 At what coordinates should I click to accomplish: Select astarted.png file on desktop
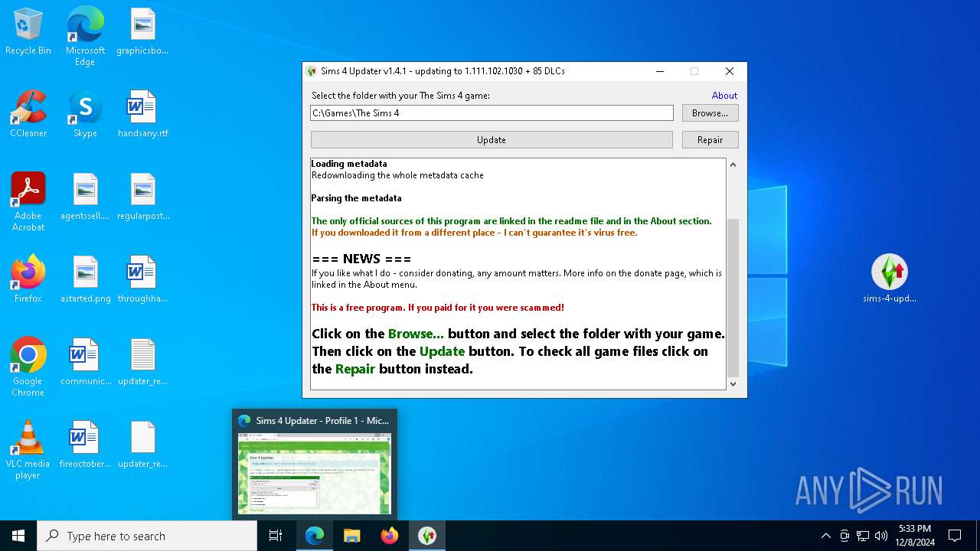(x=85, y=279)
